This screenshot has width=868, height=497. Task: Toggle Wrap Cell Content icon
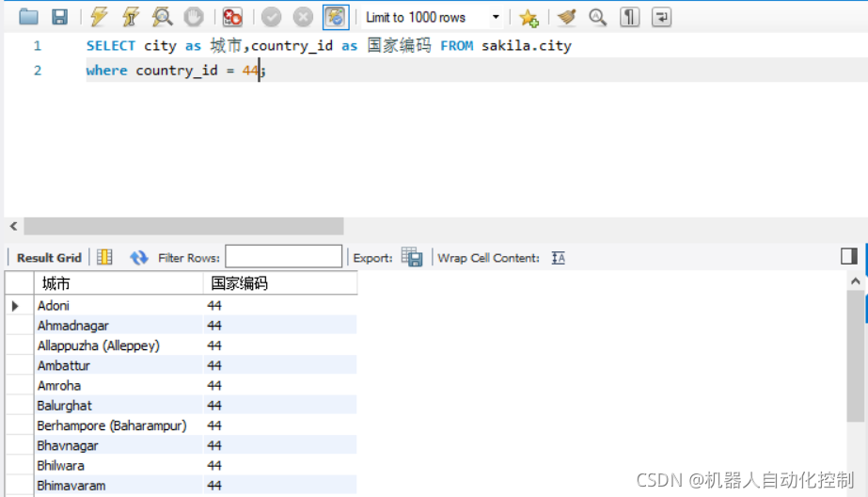[x=558, y=258]
